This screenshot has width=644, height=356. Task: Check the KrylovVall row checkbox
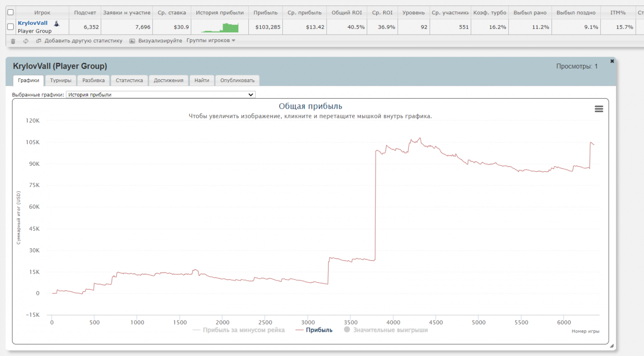(x=11, y=27)
